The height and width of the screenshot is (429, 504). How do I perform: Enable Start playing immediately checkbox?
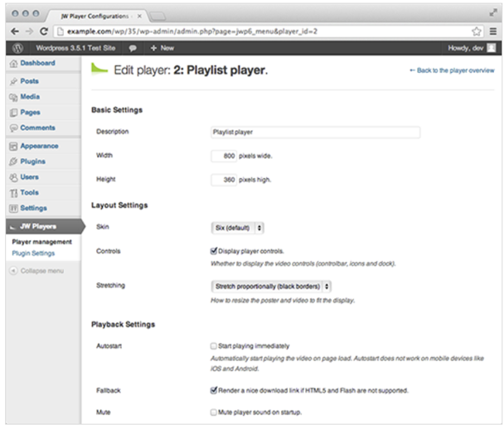point(213,346)
